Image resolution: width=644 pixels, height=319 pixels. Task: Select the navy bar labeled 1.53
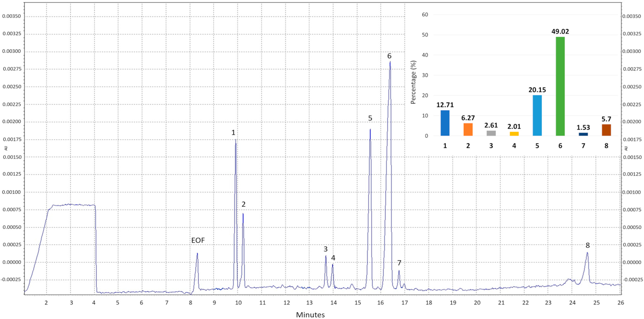(583, 134)
